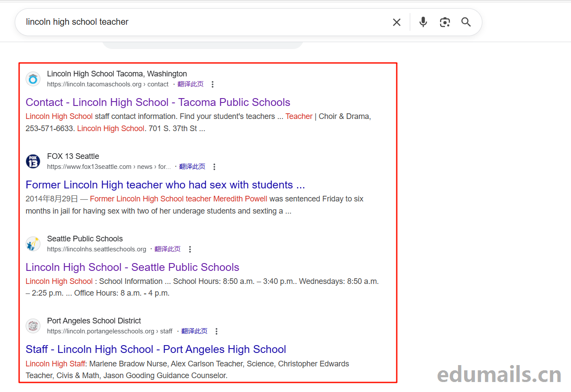Open more options for Tacoma contact result
Viewport: 571px width, 392px height.
(x=212, y=84)
